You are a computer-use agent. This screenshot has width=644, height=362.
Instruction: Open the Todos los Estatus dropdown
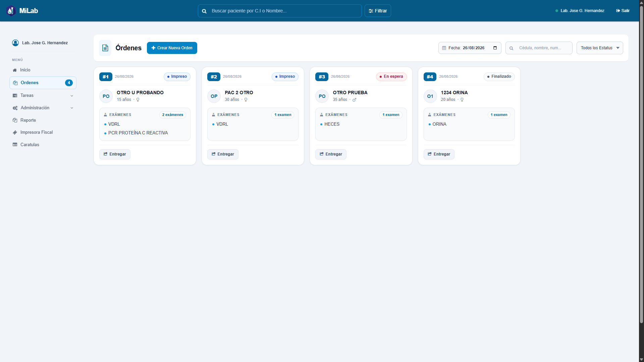[600, 48]
